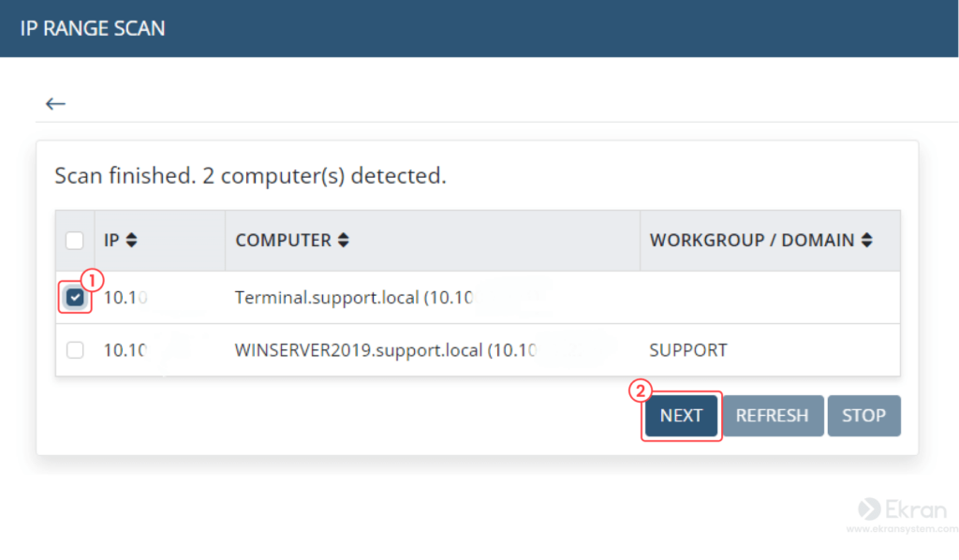Click the WORKGROUP / DOMAIN header label
The image size is (959, 560).
(x=751, y=241)
